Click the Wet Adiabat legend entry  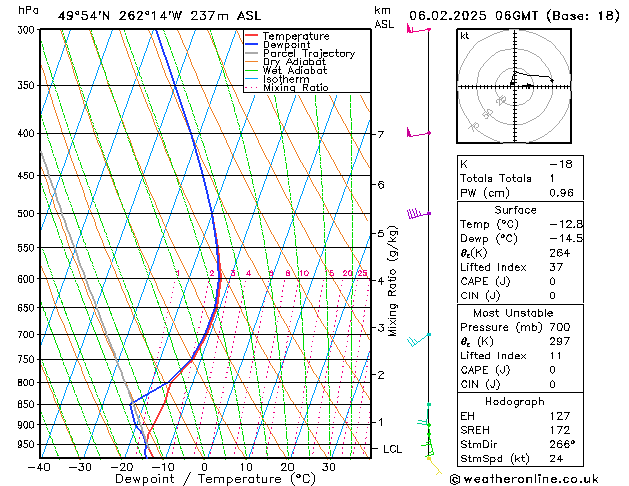pos(295,70)
